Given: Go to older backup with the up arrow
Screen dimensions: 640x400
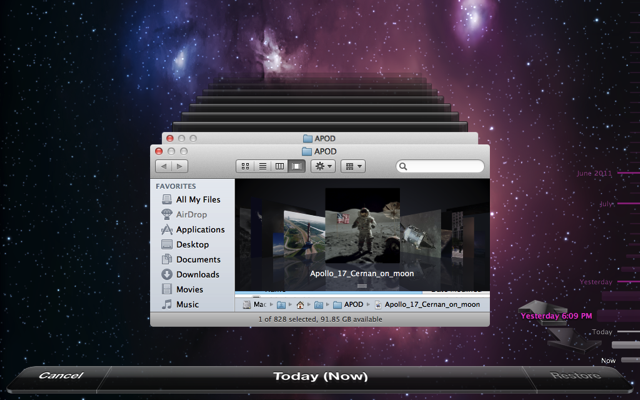Looking at the screenshot, I should coord(541,309).
